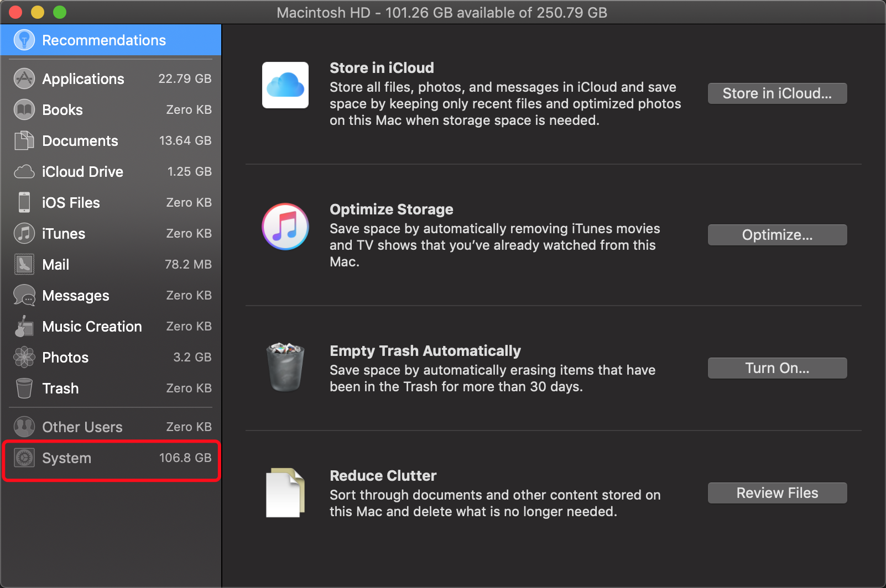Click the Applications sidebar icon

pyautogui.click(x=24, y=78)
